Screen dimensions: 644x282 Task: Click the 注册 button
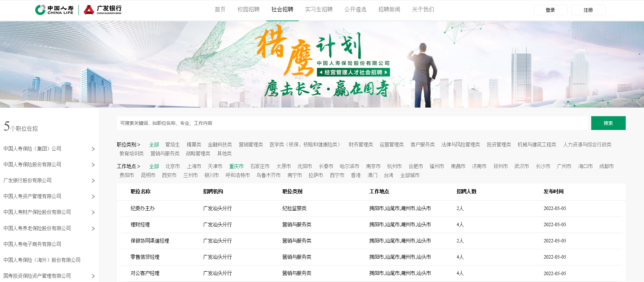[588, 10]
